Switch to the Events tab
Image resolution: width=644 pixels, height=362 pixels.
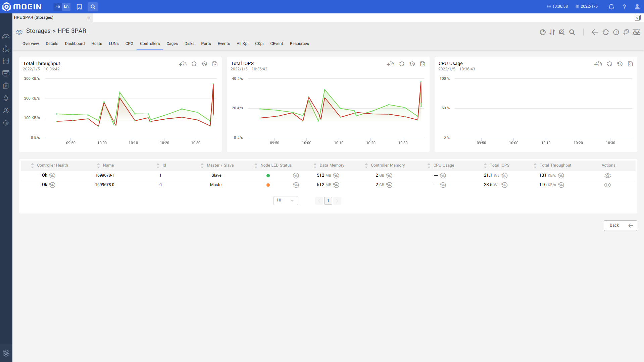point(224,44)
